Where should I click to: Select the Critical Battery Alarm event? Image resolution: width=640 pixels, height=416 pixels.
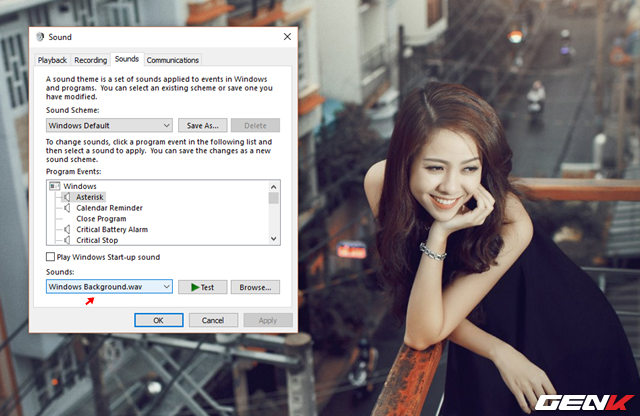112,229
